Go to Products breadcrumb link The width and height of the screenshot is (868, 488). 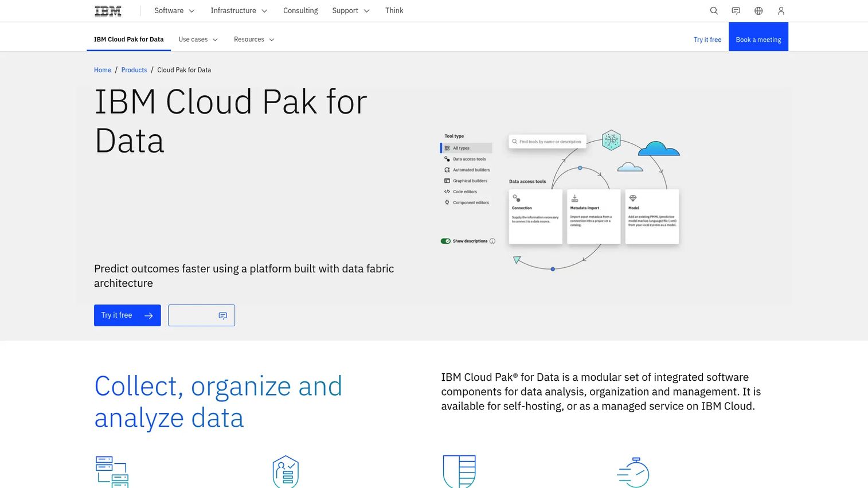coord(134,70)
